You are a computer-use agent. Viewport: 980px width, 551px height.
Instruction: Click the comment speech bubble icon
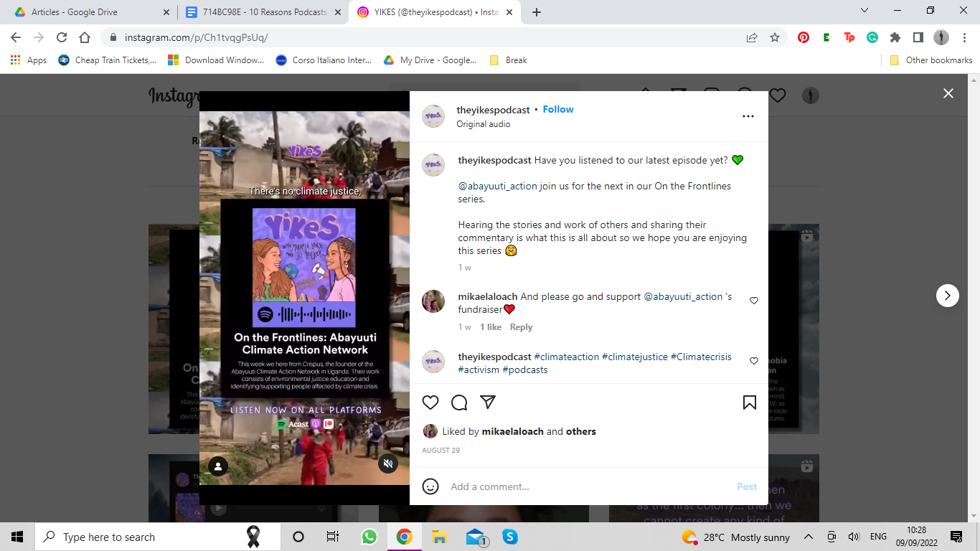click(x=459, y=402)
